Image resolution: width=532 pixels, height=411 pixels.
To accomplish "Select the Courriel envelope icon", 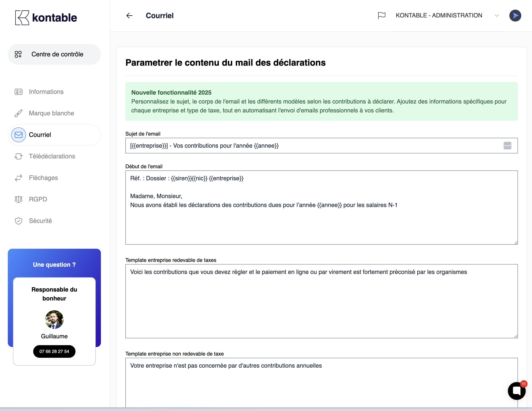I will click(19, 135).
